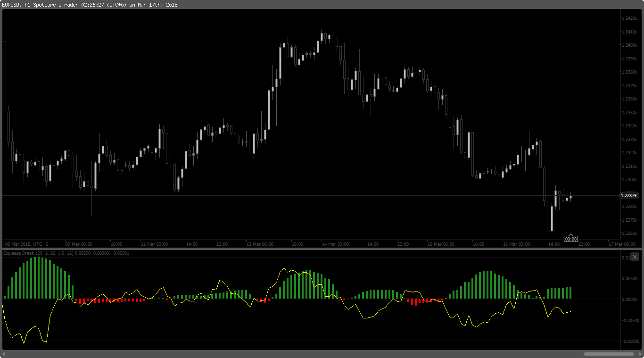Close the Squeeze Break indicator panel
Viewport: 644px width, 358px height.
[x=635, y=257]
